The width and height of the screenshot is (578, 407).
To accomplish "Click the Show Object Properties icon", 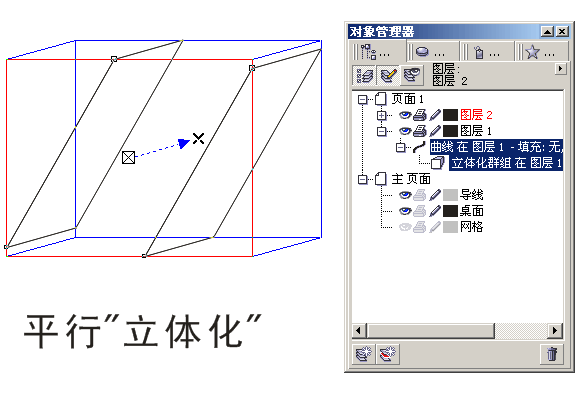I will (x=364, y=76).
